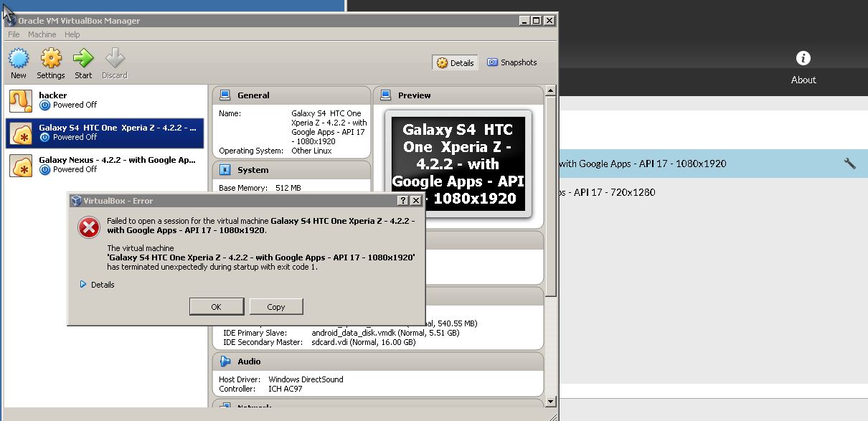The width and height of the screenshot is (868, 421).
Task: Click the Galaxy Nexus VM icon
Action: point(21,165)
